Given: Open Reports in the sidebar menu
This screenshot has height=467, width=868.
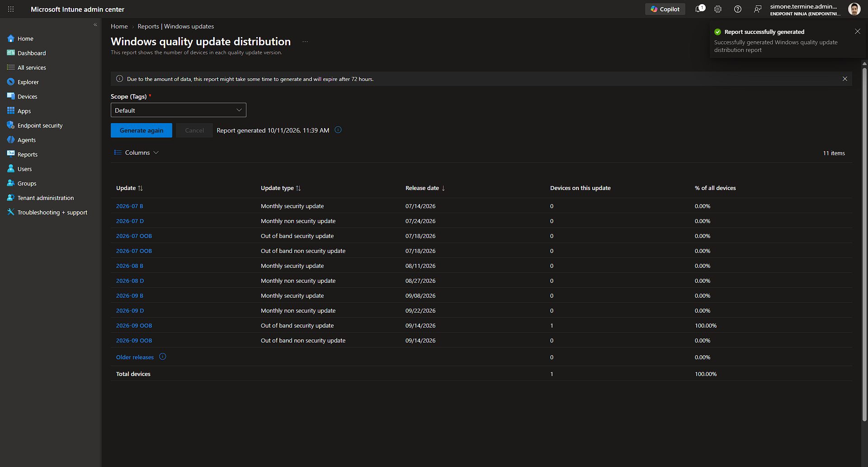Looking at the screenshot, I should coord(28,154).
